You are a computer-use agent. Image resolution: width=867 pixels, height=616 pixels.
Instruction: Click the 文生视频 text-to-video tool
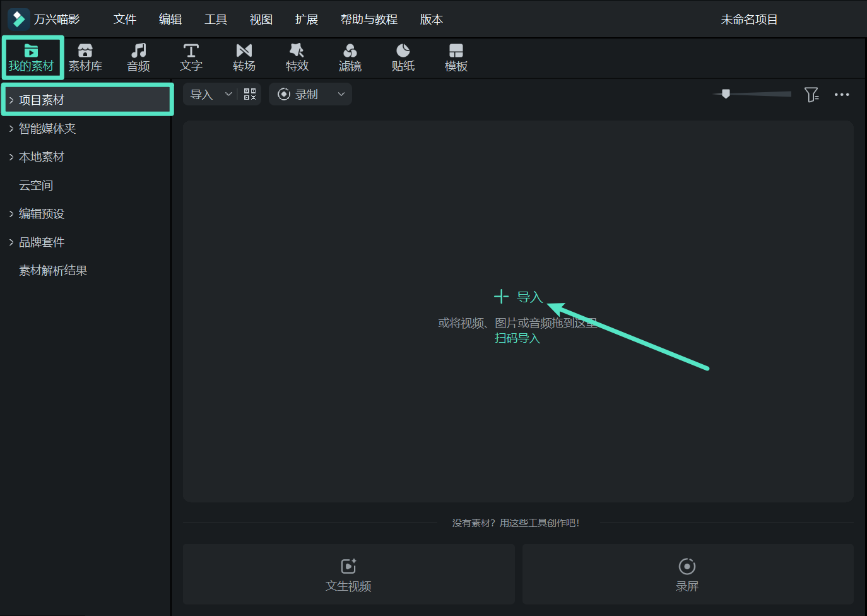349,574
